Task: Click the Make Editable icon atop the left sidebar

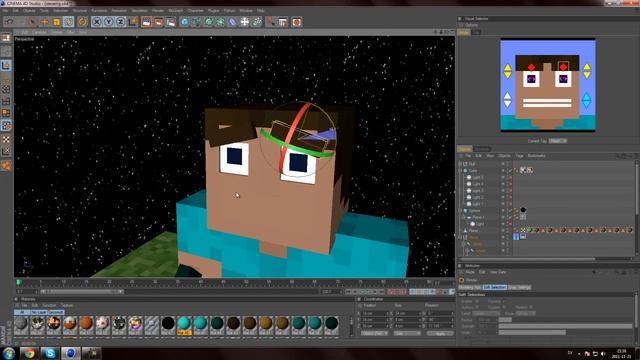Action: 6,38
